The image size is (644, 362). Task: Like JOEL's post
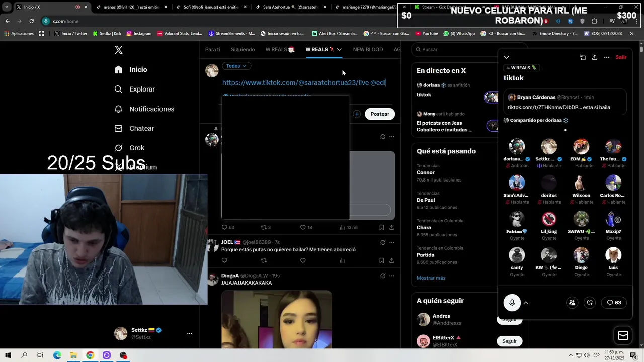tap(303, 260)
